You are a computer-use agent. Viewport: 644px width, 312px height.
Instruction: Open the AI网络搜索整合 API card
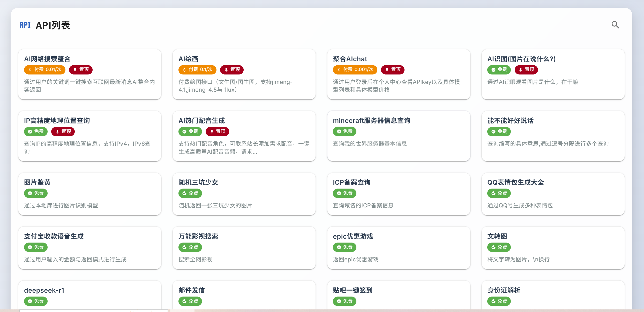pos(89,74)
